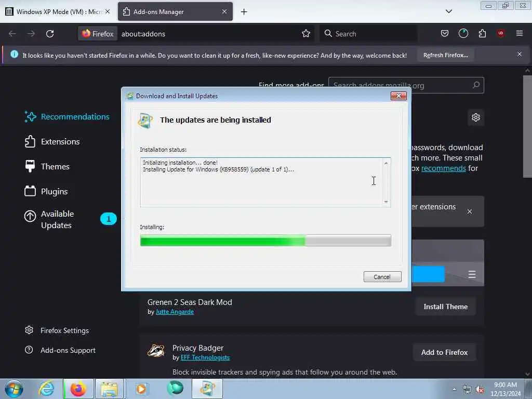Viewport: 532px width, 399px height.
Task: Click the green installing progress bar
Action: coord(265,241)
